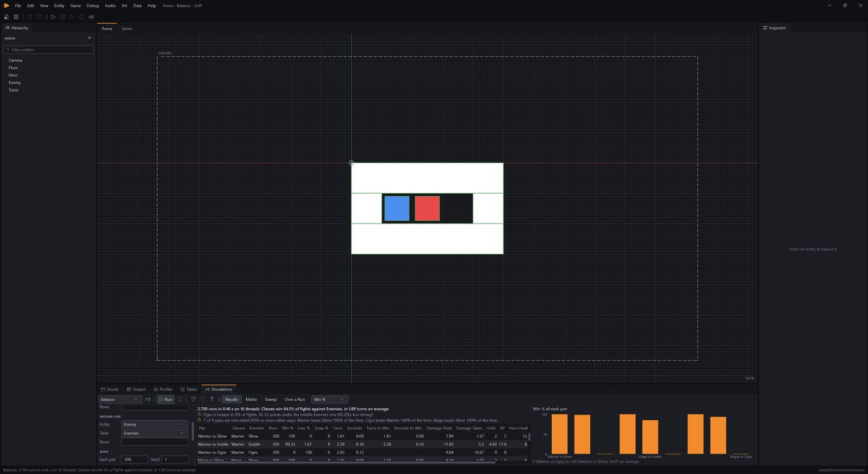Open the Balance simulation dropdown
Viewport: 868px width, 474px height.
tap(120, 399)
